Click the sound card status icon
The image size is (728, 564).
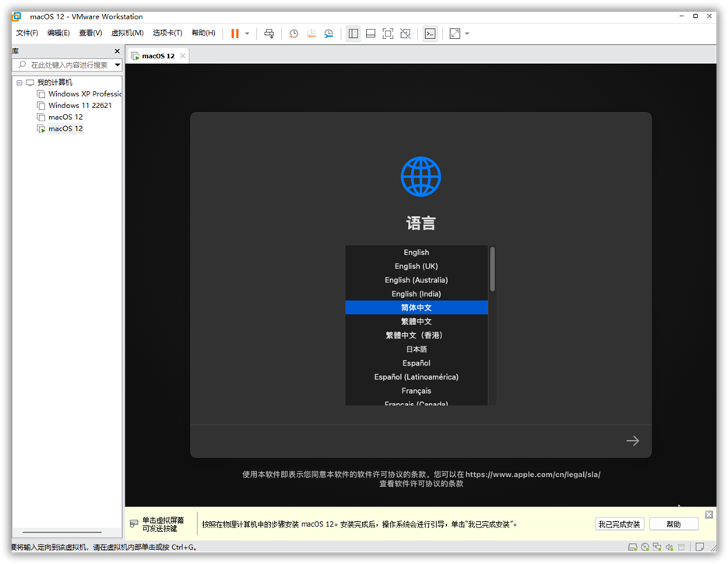669,548
